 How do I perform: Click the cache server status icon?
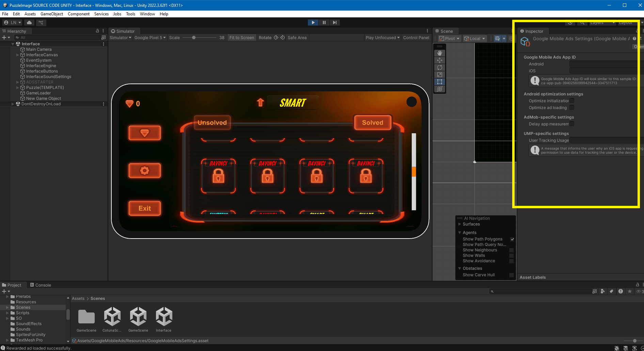[626, 348]
